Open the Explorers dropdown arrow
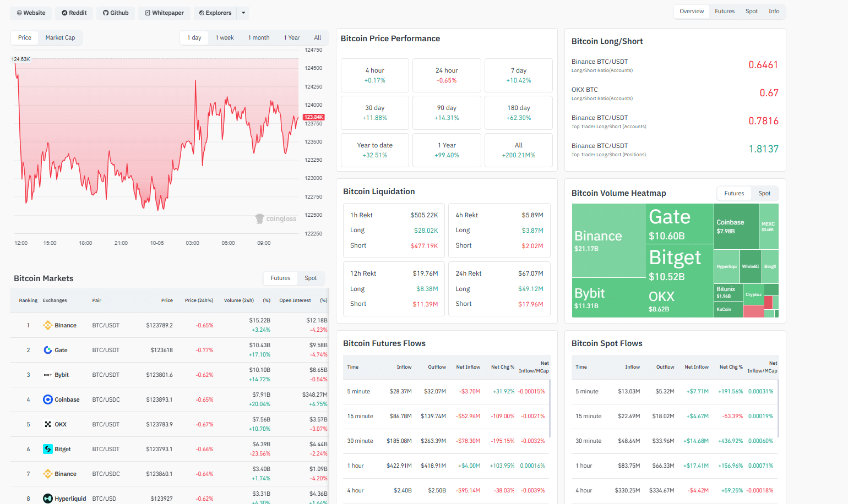 (x=243, y=13)
